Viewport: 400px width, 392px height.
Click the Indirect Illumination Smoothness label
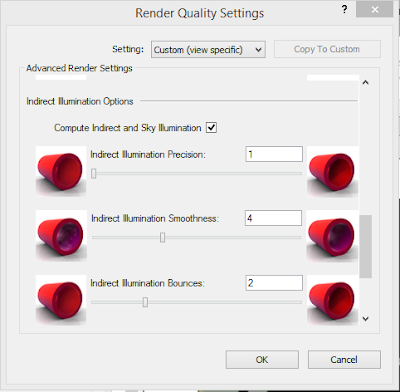pos(155,219)
